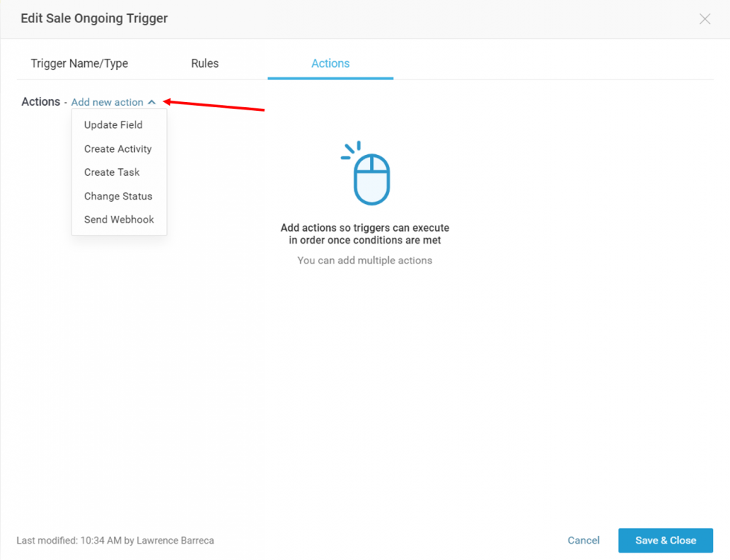Click the multiple actions hint text
730x560 pixels.
[x=364, y=260]
